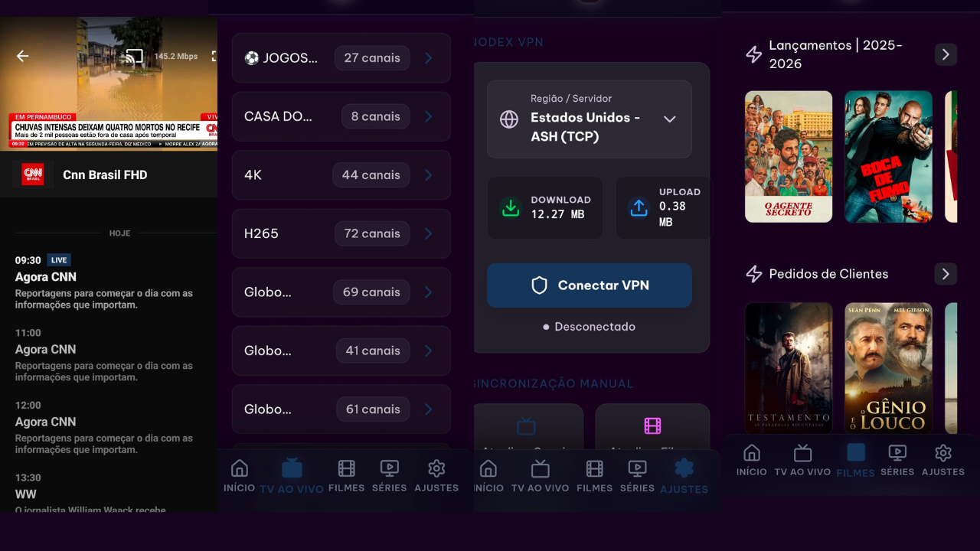This screenshot has width=980, height=551.
Task: Click the lightning icon beside Pedidos de Clientes
Action: [x=753, y=274]
